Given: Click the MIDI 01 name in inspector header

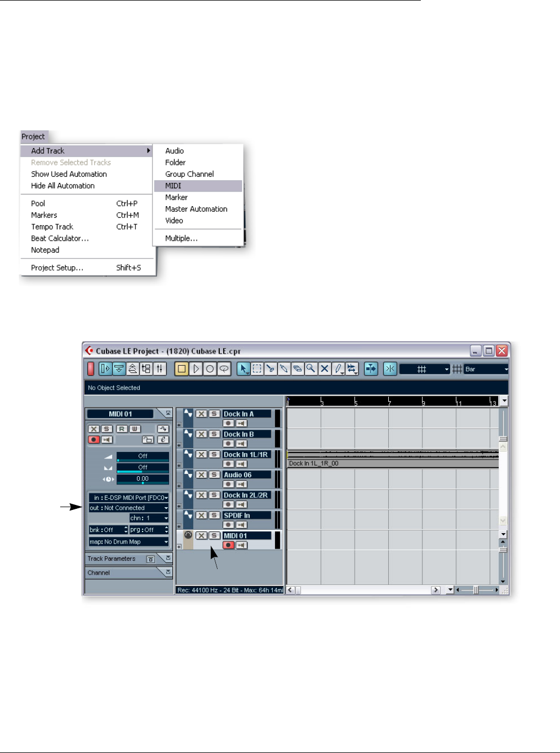Looking at the screenshot, I should click(120, 414).
